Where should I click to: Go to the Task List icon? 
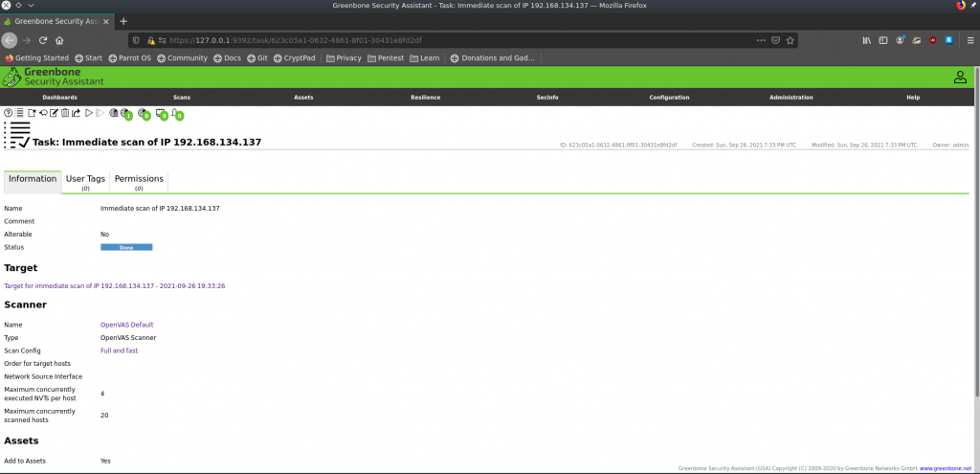point(19,113)
